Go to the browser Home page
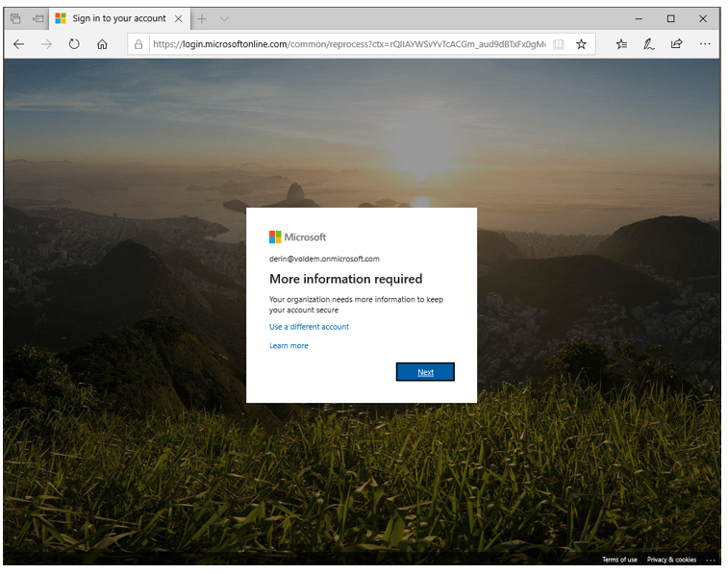This screenshot has height=574, width=728. 102,44
